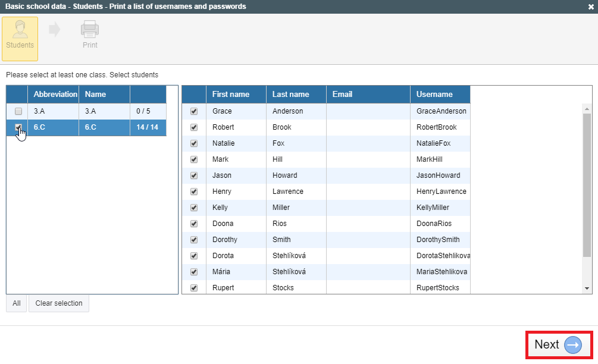598x364 pixels.
Task: Uncheck Natalie Fox's checkbox
Action: 194,143
